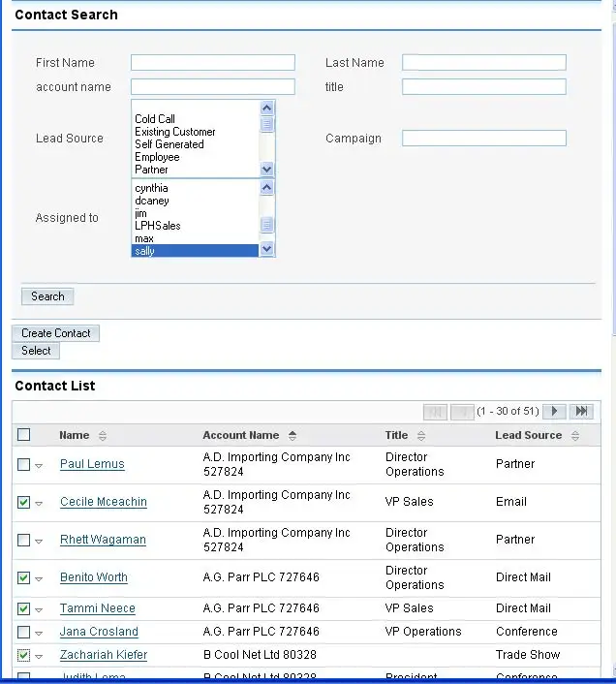
Task: Click the Search button
Action: tap(47, 296)
